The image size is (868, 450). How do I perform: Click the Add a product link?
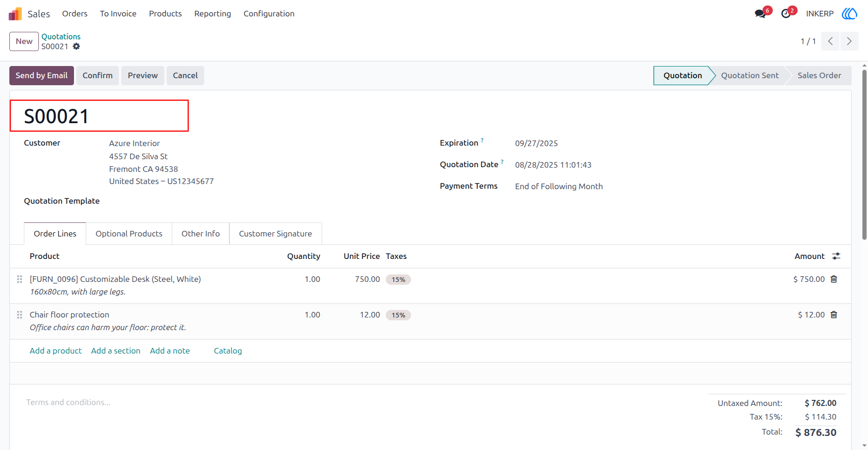[x=56, y=351]
